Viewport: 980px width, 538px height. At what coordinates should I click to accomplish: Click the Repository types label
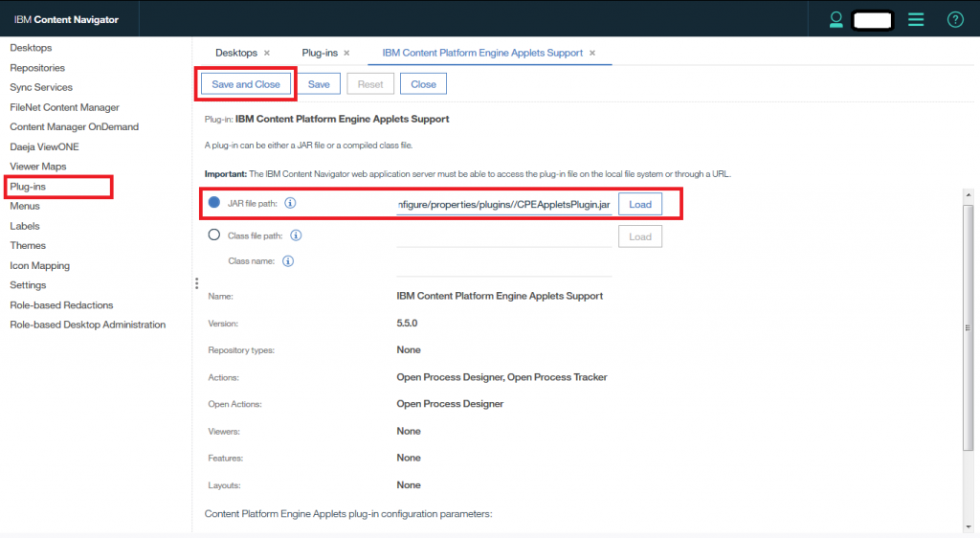click(x=241, y=350)
